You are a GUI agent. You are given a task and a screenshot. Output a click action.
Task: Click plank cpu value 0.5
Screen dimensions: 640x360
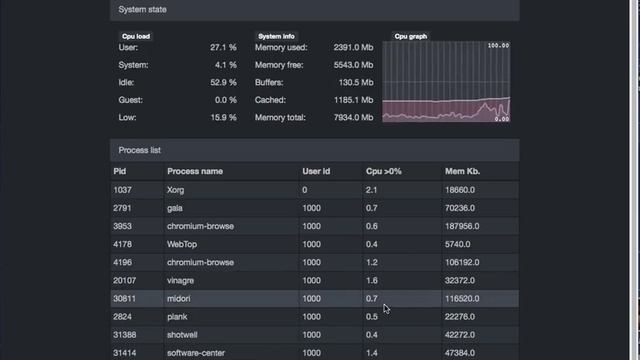371,317
